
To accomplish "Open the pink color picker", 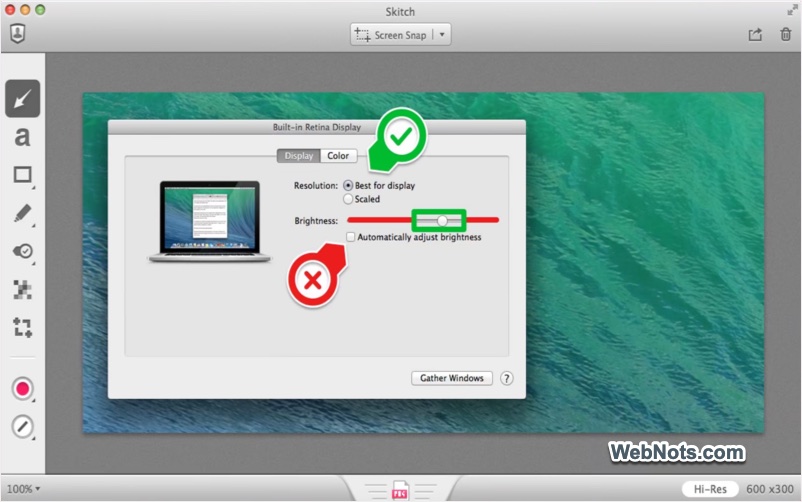I will (x=23, y=389).
